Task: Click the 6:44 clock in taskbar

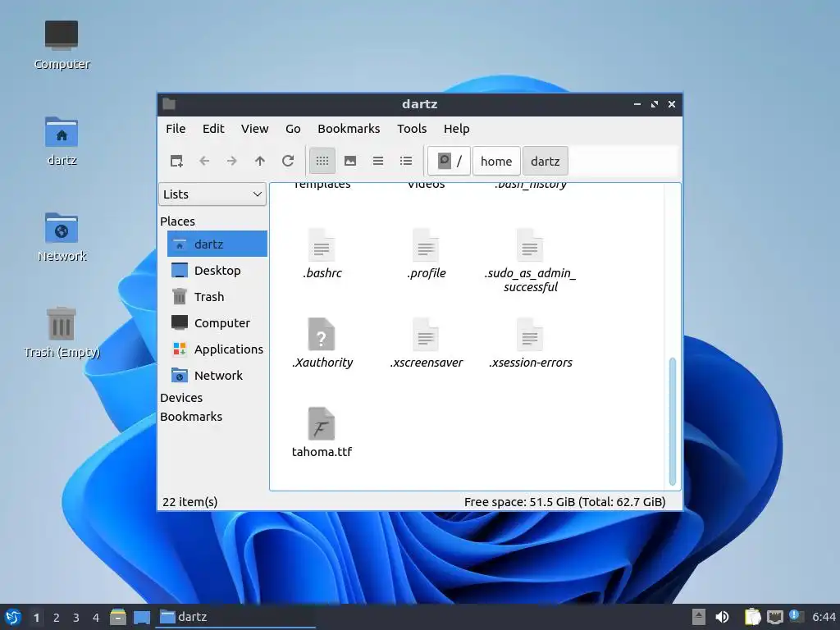Action: click(x=824, y=617)
